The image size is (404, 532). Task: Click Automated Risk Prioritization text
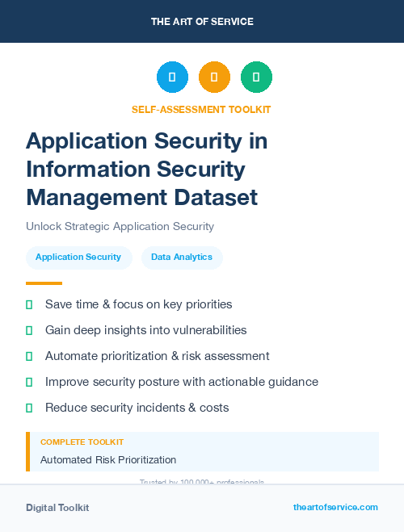click(x=108, y=460)
